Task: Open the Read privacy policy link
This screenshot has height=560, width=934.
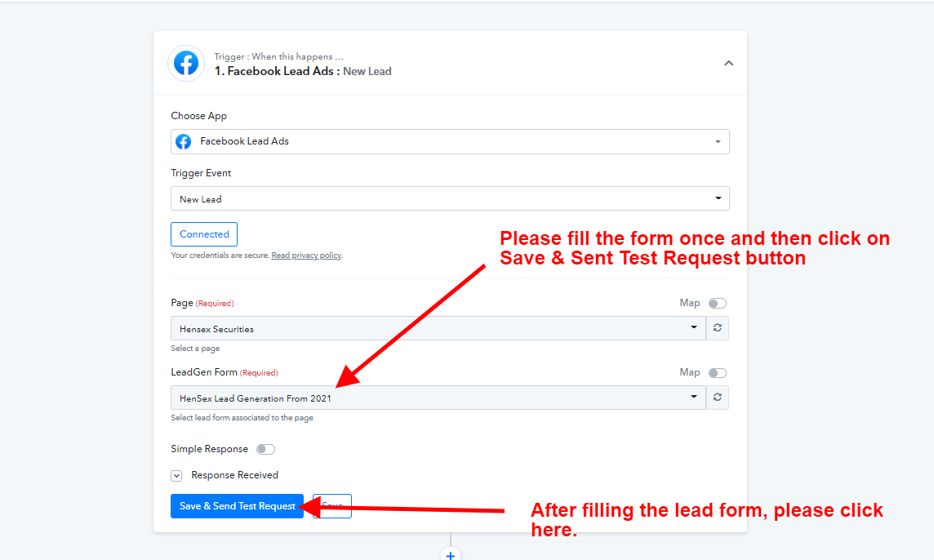Action: (x=306, y=255)
